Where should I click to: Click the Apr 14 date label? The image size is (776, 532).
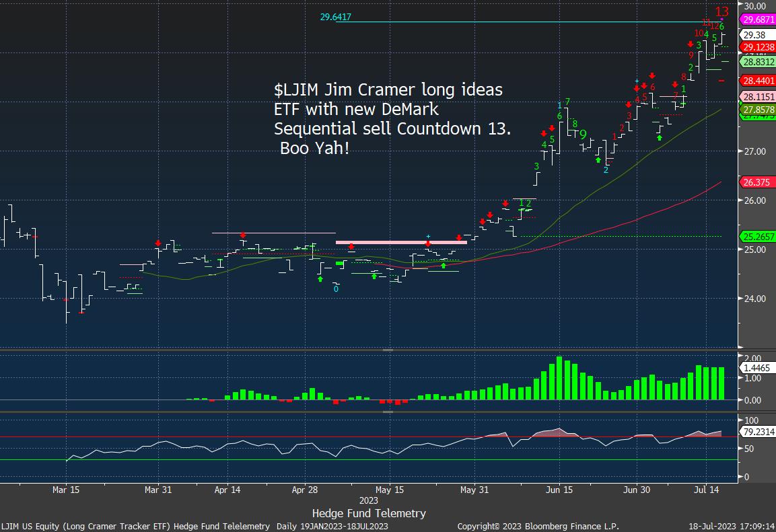(227, 490)
